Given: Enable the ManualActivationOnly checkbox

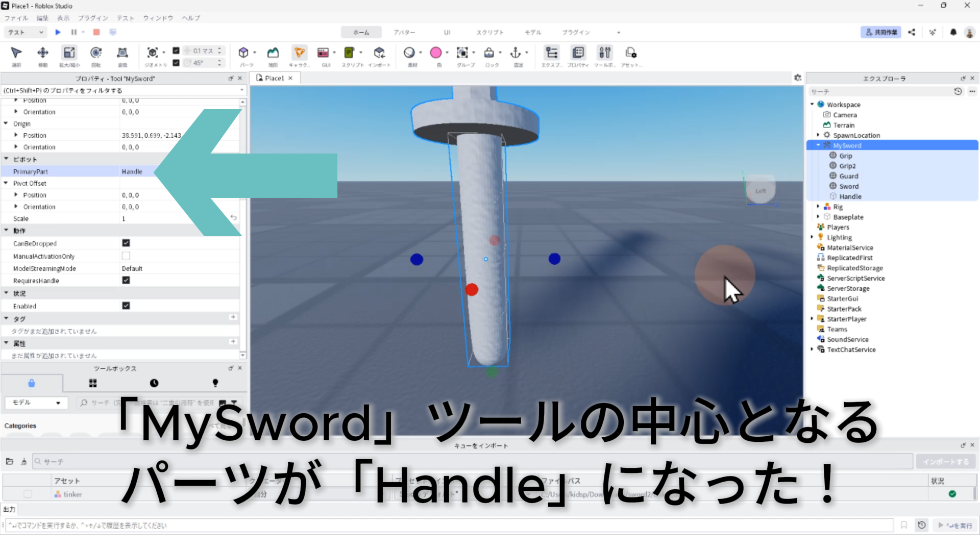Looking at the screenshot, I should [126, 256].
